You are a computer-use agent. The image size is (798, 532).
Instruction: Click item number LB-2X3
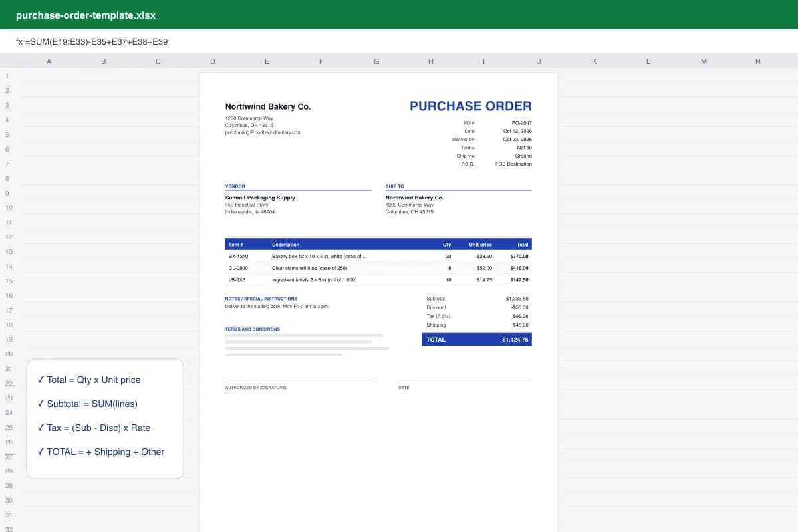coord(237,280)
